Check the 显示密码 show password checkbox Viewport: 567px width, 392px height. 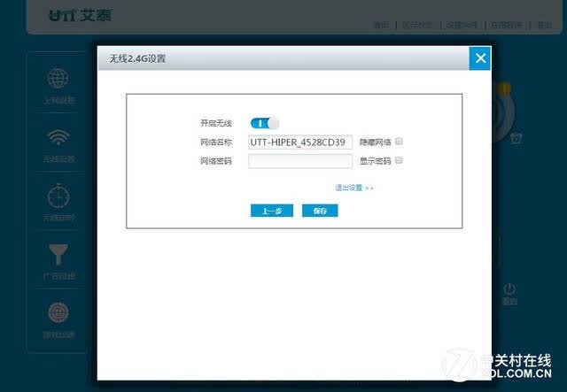pyautogui.click(x=399, y=160)
